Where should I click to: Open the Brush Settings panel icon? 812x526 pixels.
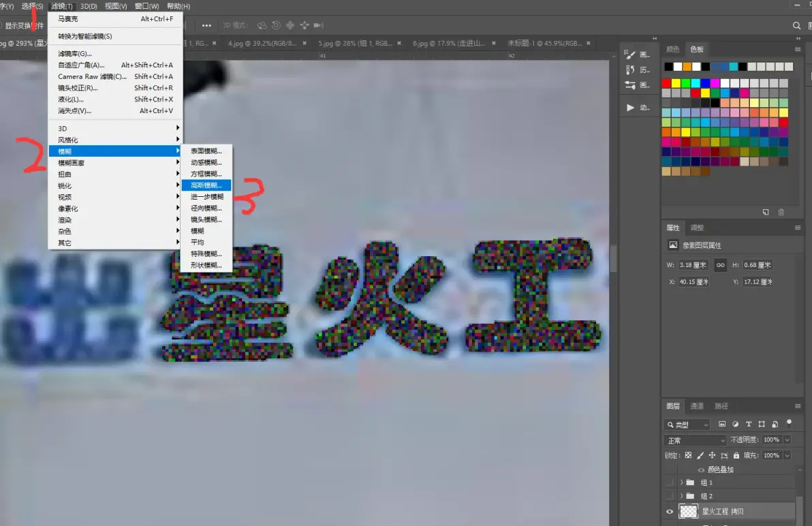(x=629, y=85)
